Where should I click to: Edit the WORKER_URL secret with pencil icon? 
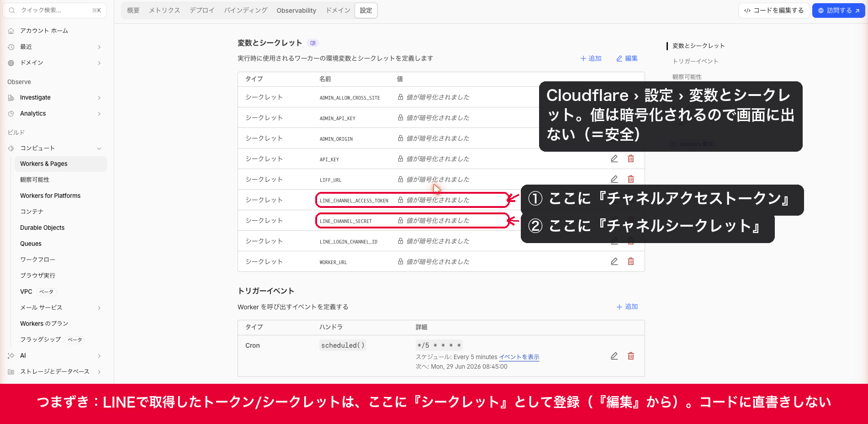[614, 261]
